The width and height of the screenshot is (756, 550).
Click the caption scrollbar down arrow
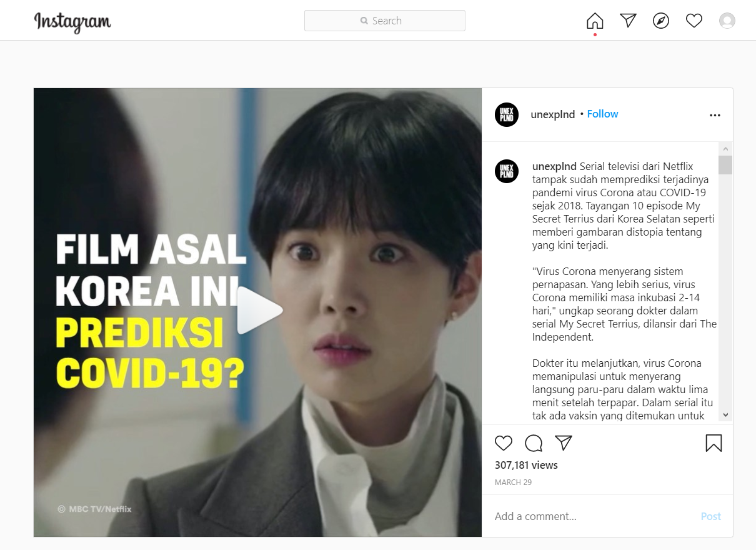[x=725, y=414]
